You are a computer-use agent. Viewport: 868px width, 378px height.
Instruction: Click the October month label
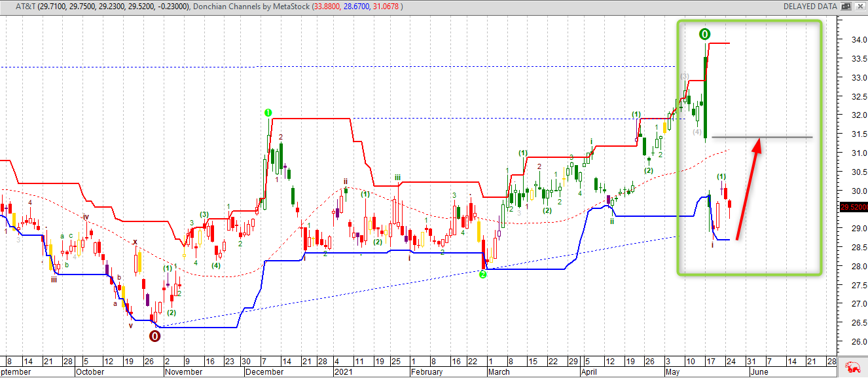[x=90, y=371]
